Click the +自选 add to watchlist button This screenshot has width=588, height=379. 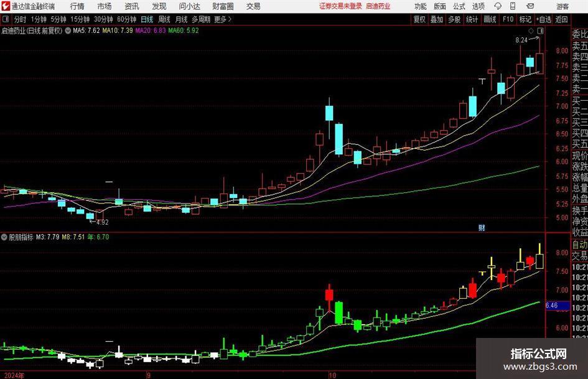[x=544, y=19]
